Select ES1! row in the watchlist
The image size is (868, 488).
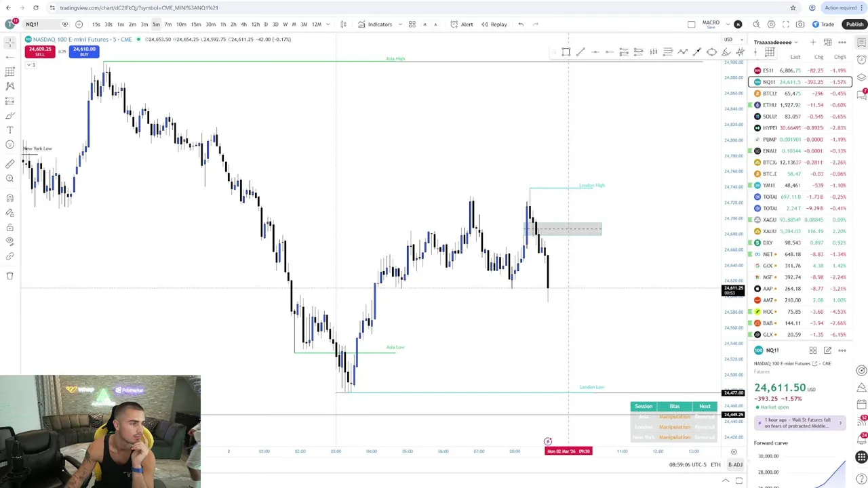[800, 70]
